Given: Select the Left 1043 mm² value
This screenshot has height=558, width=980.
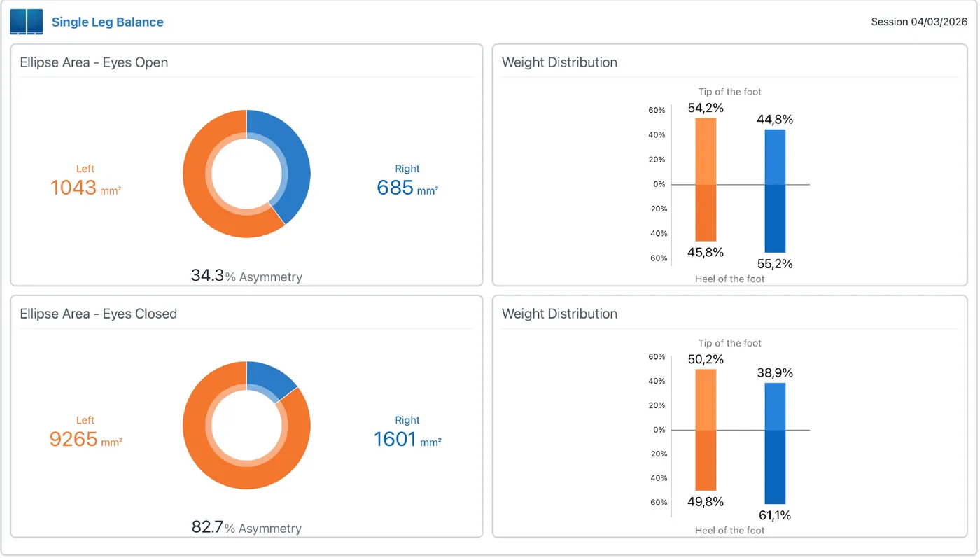Looking at the screenshot, I should pyautogui.click(x=85, y=187).
